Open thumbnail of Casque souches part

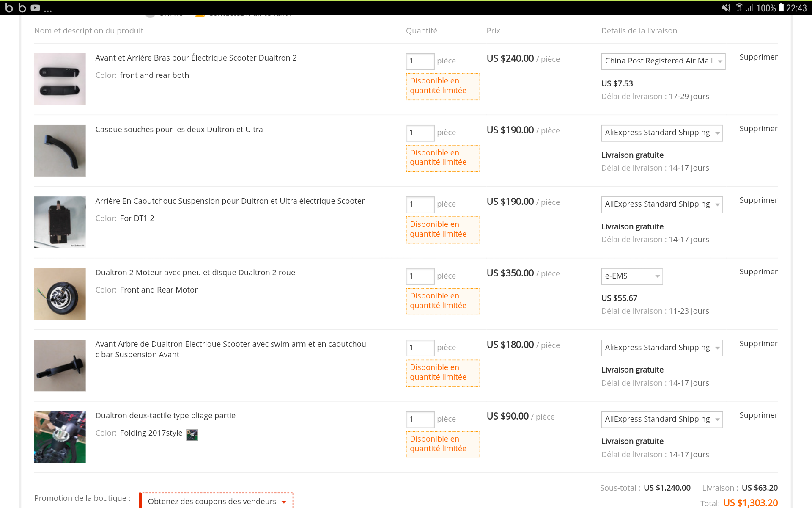[60, 151]
